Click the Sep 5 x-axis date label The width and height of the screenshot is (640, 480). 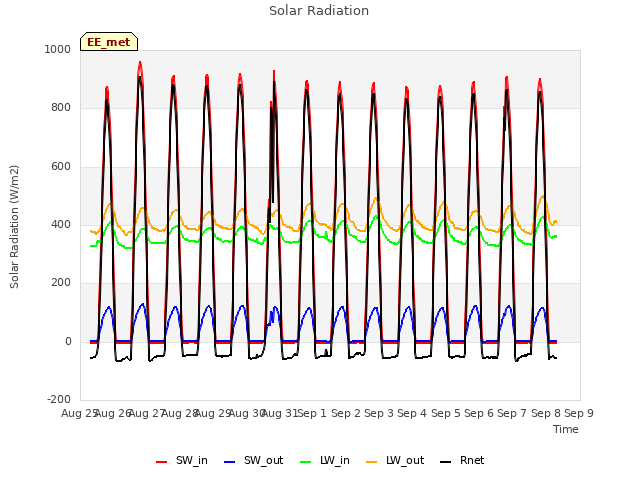point(446,413)
